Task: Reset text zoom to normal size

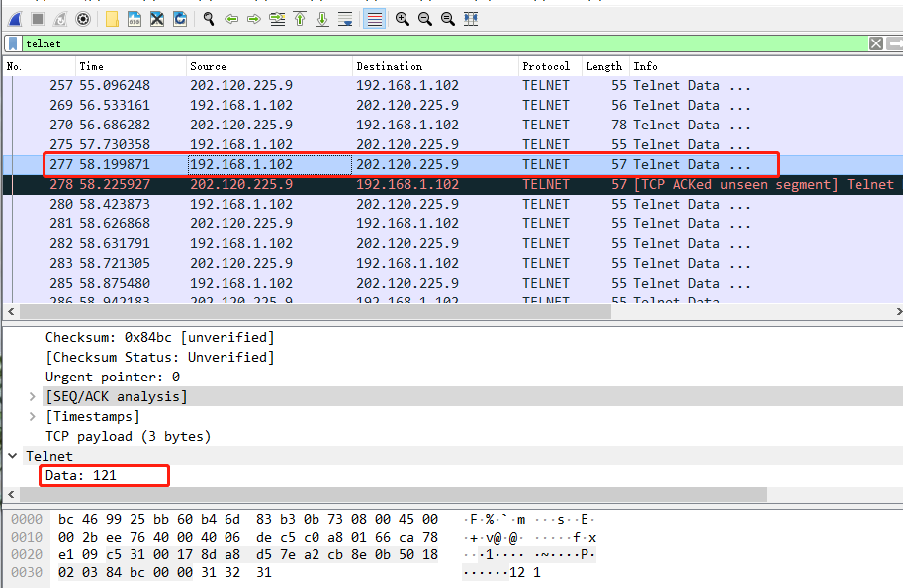Action: (x=447, y=19)
